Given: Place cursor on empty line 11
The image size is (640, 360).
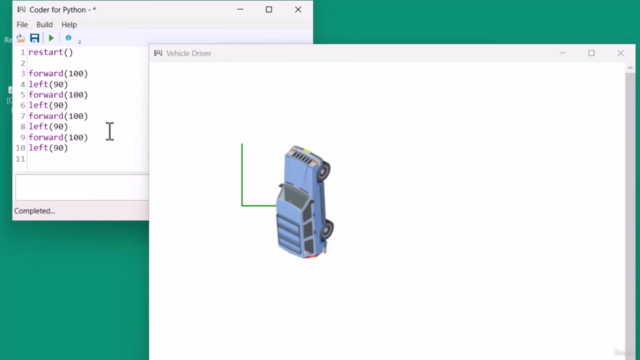Looking at the screenshot, I should (88, 159).
